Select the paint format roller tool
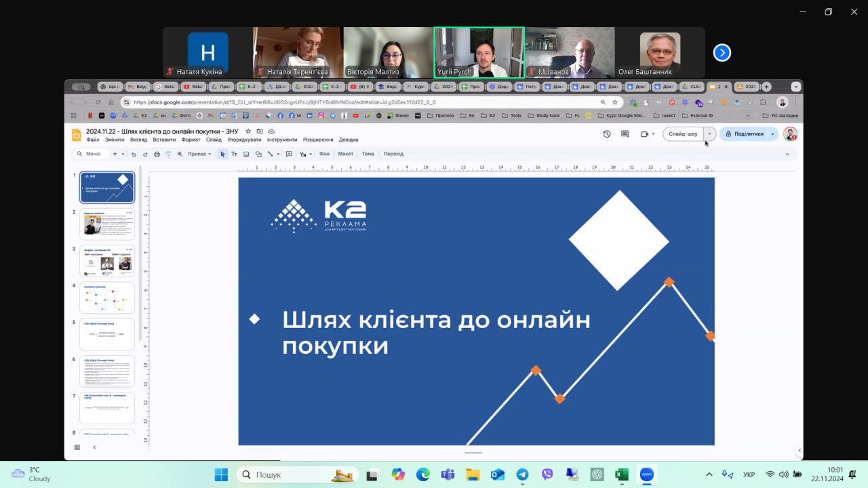The image size is (868, 488). coord(168,154)
